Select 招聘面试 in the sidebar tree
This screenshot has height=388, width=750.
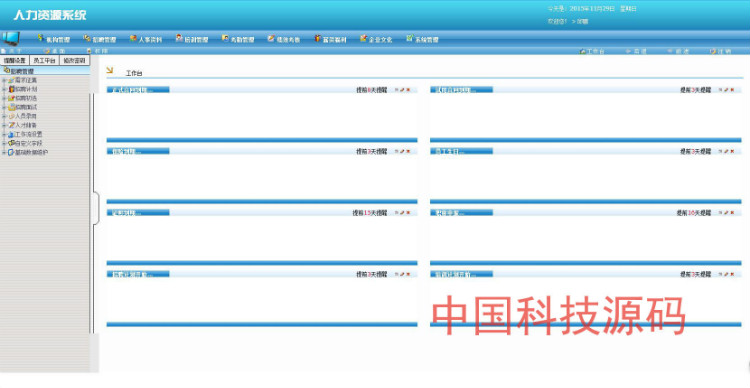26,107
